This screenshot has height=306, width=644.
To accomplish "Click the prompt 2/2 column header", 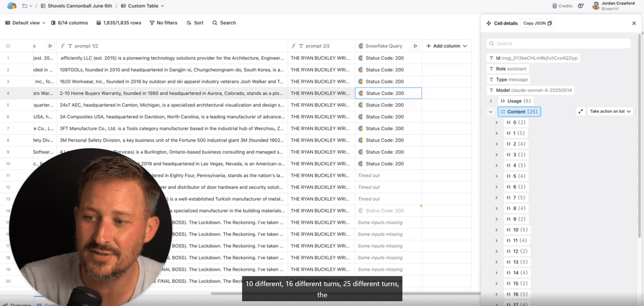I will (321, 46).
